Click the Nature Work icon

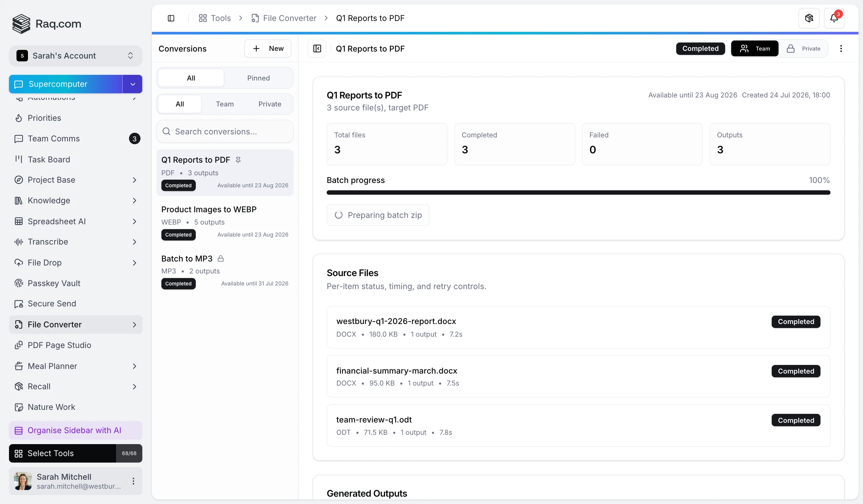(19, 407)
